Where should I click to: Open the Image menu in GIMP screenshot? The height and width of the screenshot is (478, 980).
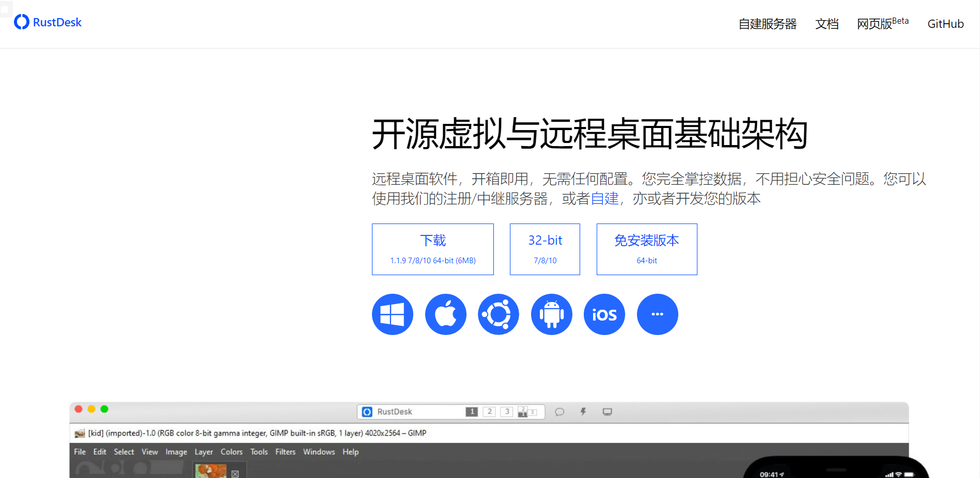(x=176, y=452)
